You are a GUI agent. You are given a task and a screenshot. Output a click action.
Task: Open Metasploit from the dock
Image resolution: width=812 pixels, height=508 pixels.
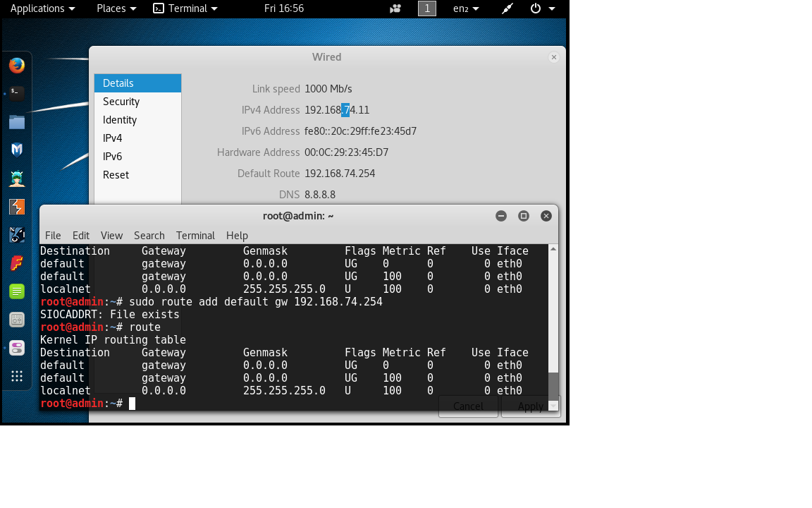[x=17, y=150]
